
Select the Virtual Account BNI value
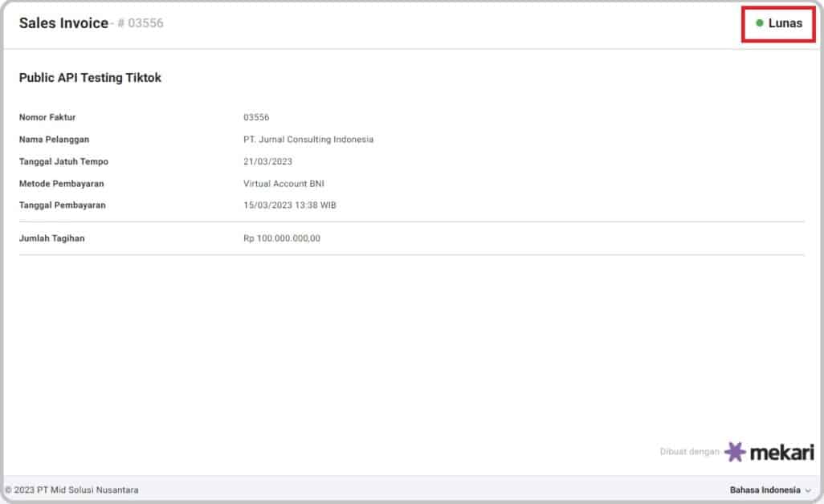[284, 183]
